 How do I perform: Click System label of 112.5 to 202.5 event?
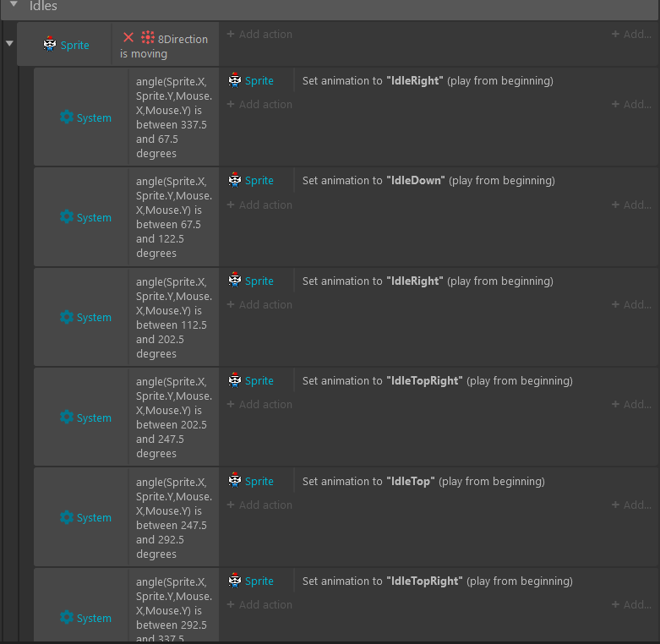[94, 318]
